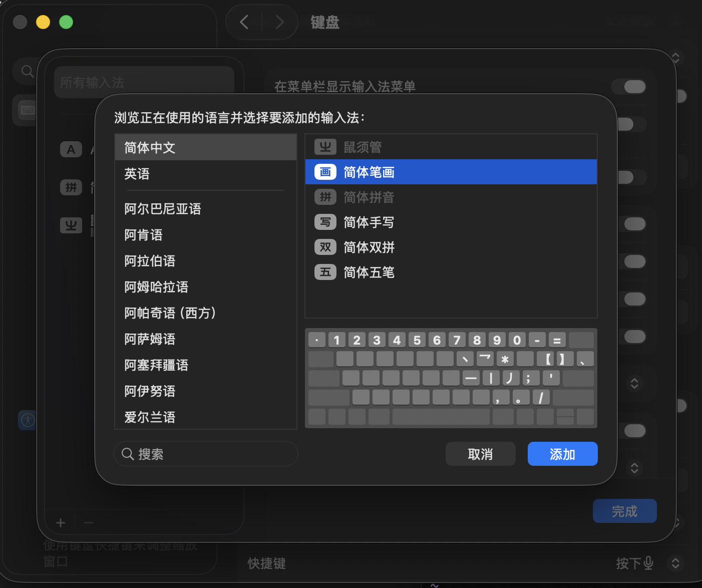
Task: Enable the bottommost toggle on the right edge
Action: [635, 430]
